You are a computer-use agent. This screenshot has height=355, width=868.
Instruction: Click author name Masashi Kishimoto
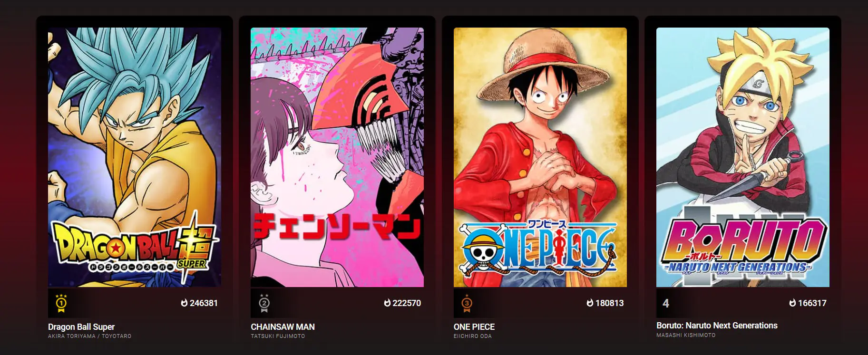pyautogui.click(x=686, y=335)
